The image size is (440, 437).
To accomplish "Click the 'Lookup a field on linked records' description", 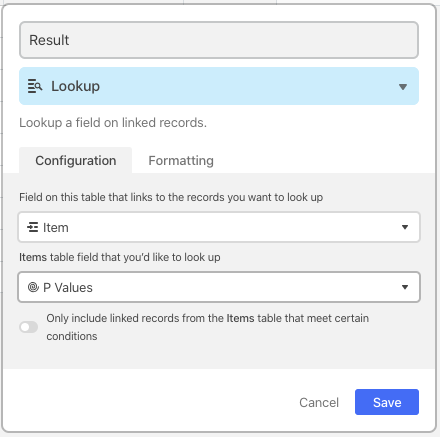I will click(113, 123).
